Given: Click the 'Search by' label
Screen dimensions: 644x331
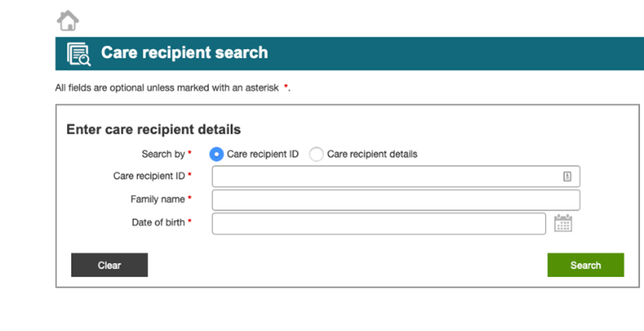Looking at the screenshot, I should [163, 155].
